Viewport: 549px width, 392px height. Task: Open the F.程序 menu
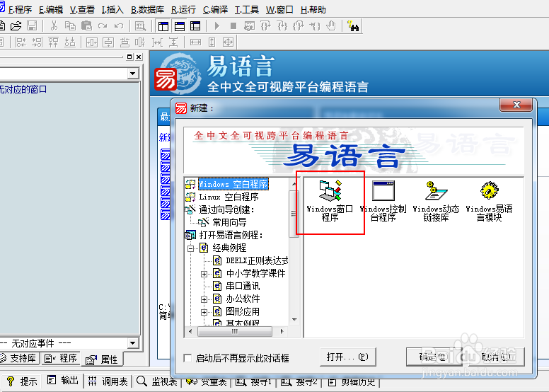[x=21, y=9]
